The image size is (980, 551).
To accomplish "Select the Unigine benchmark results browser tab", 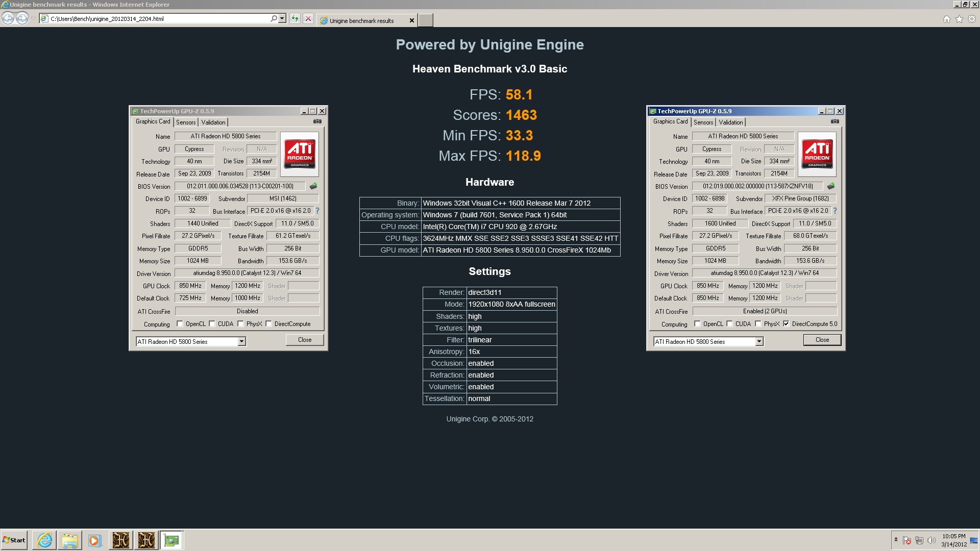I will 366,20.
